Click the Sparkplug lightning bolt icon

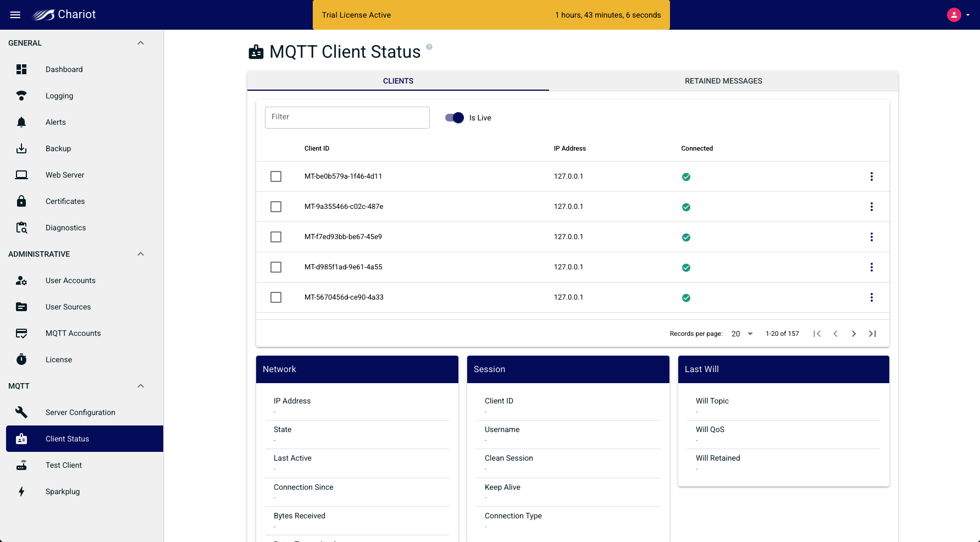[21, 491]
